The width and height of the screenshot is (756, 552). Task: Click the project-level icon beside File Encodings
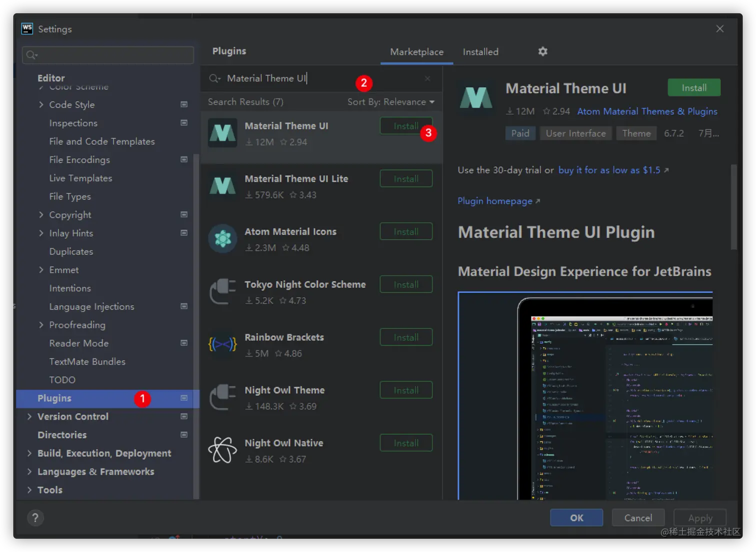point(184,159)
